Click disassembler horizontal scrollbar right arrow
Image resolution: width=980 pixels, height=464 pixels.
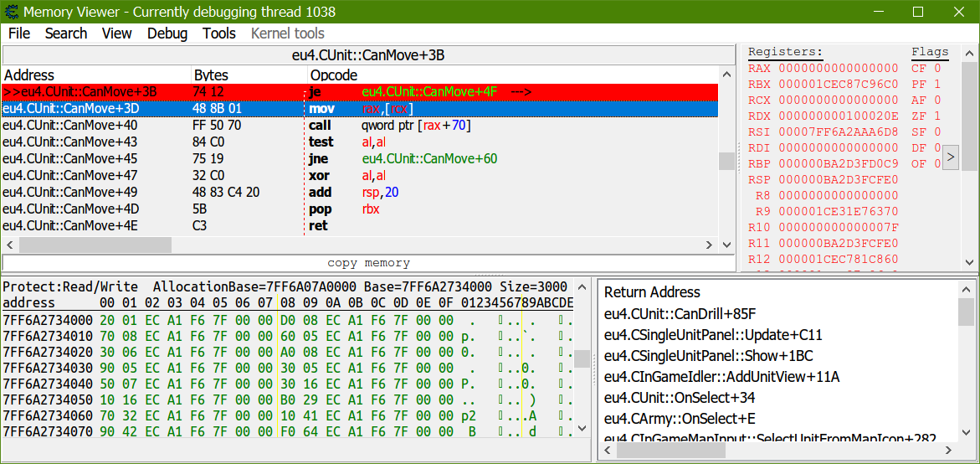point(710,245)
